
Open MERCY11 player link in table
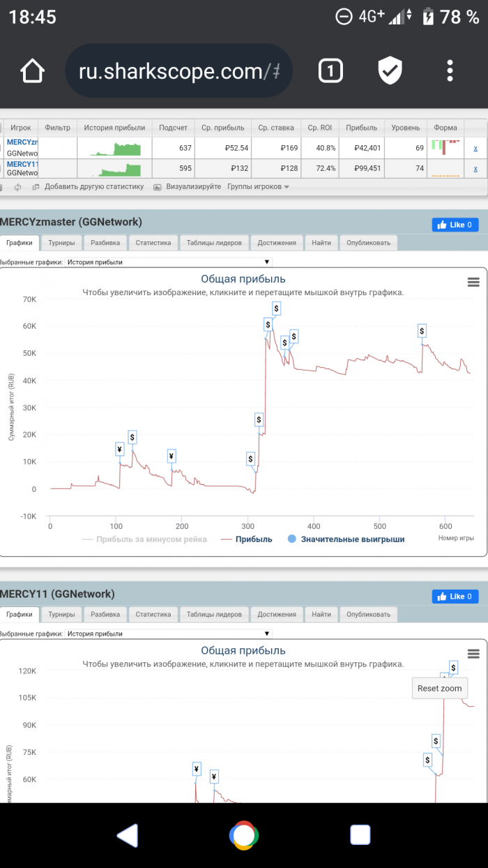(22, 165)
